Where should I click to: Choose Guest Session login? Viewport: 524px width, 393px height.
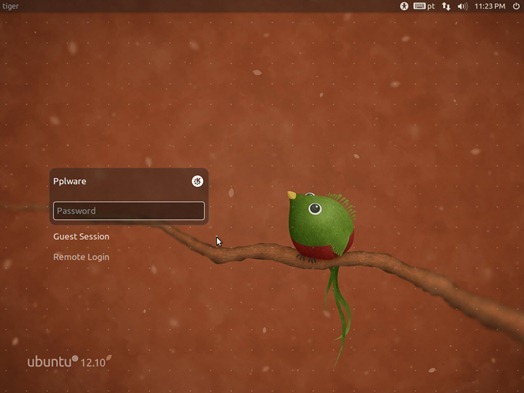[x=81, y=237]
